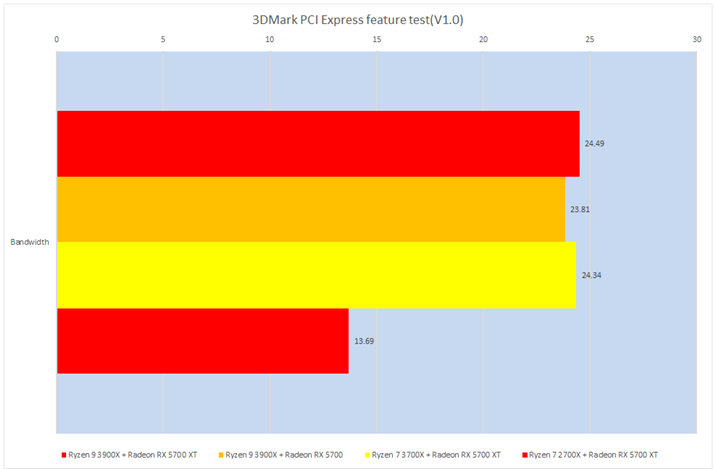Select the 13.69 bar for Ryzen 7 2700X

tap(203, 341)
